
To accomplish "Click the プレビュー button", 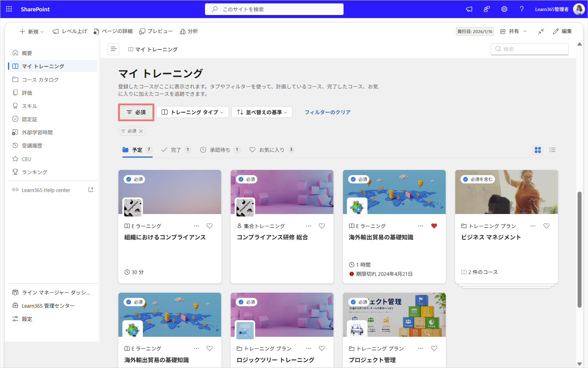I will coord(156,31).
